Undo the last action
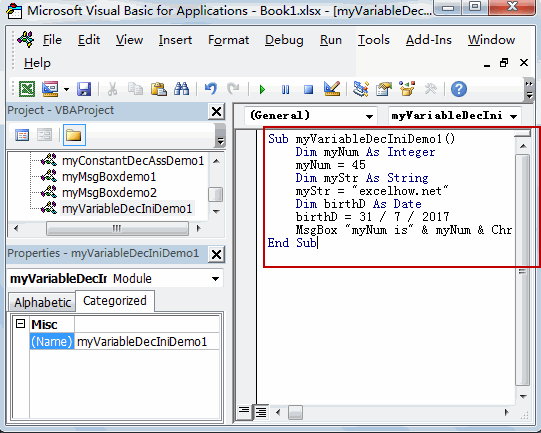The image size is (541, 433). click(211, 89)
